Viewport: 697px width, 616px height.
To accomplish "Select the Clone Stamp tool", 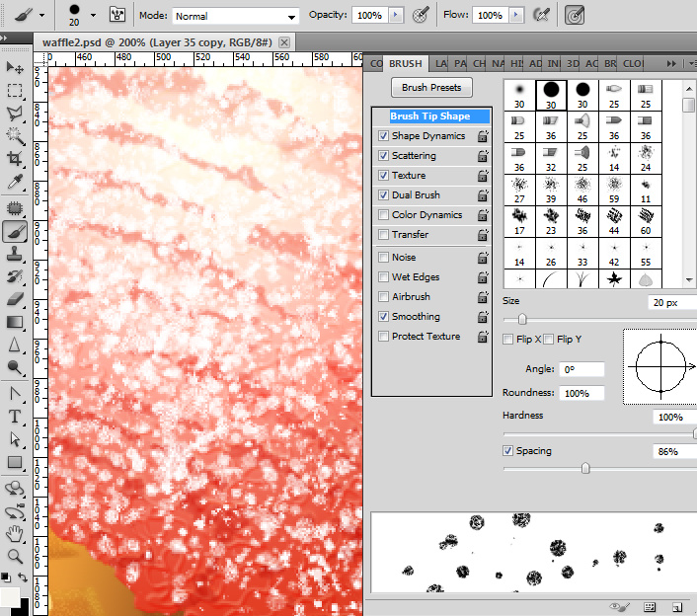I will pos(15,253).
